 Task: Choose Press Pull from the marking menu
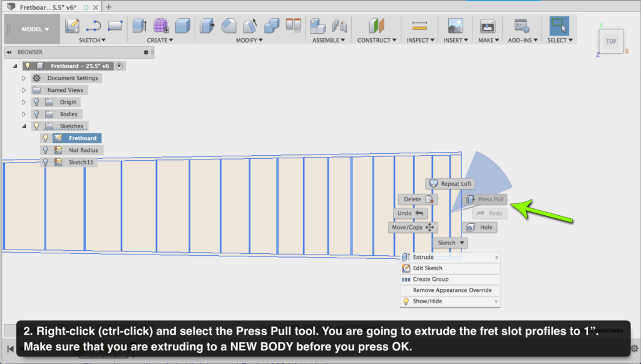point(486,200)
